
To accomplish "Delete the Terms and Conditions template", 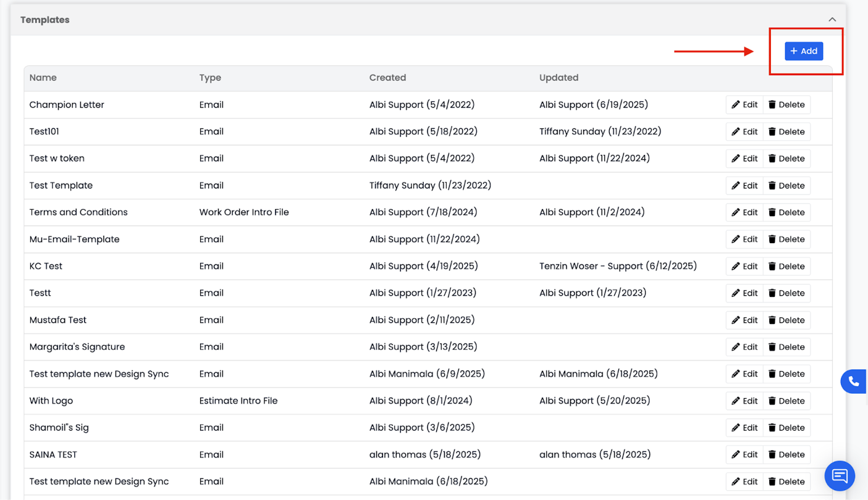I will [x=786, y=212].
